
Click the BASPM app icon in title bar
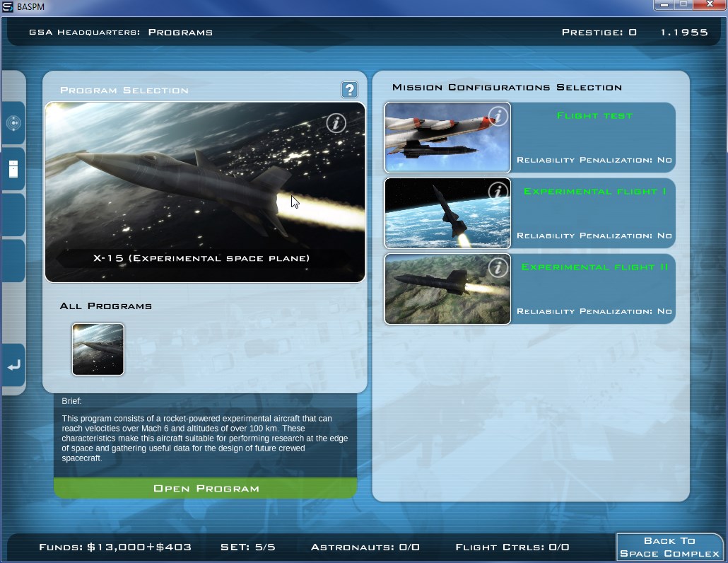click(x=8, y=6)
